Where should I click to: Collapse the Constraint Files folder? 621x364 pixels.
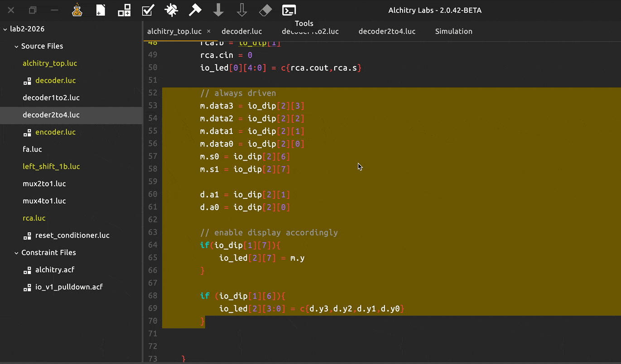(16, 253)
